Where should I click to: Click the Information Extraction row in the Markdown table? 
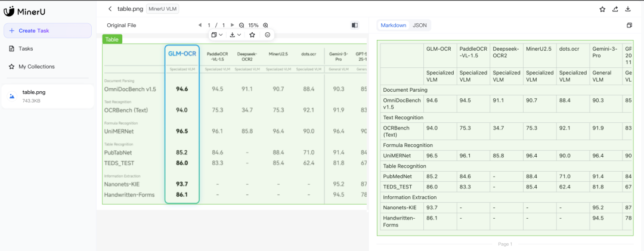click(507, 197)
